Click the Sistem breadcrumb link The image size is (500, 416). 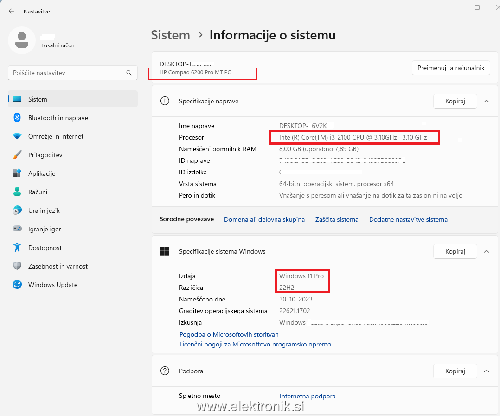pos(171,35)
